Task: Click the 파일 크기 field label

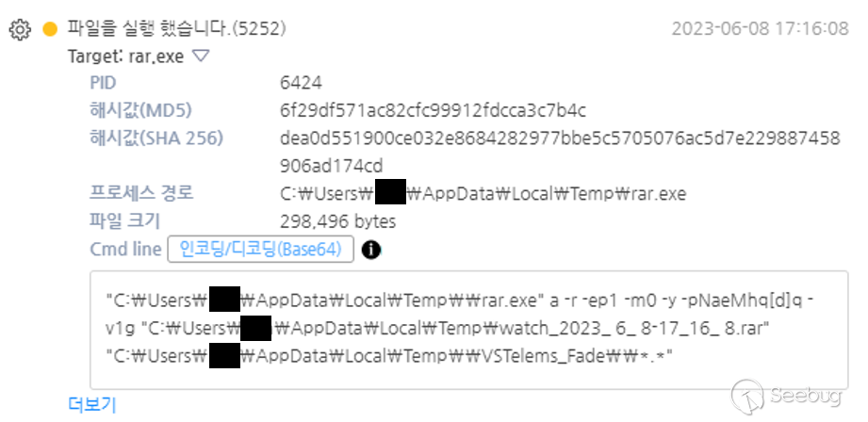Action: [x=124, y=221]
